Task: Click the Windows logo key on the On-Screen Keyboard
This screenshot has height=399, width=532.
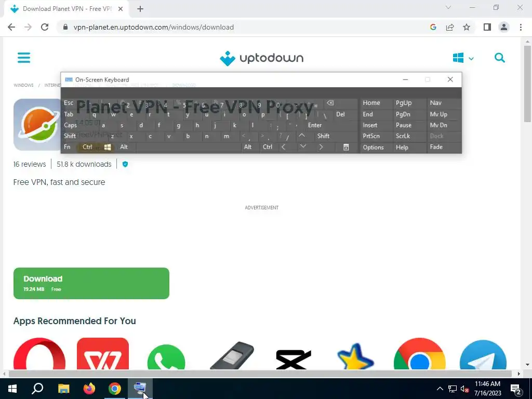Action: click(x=108, y=147)
